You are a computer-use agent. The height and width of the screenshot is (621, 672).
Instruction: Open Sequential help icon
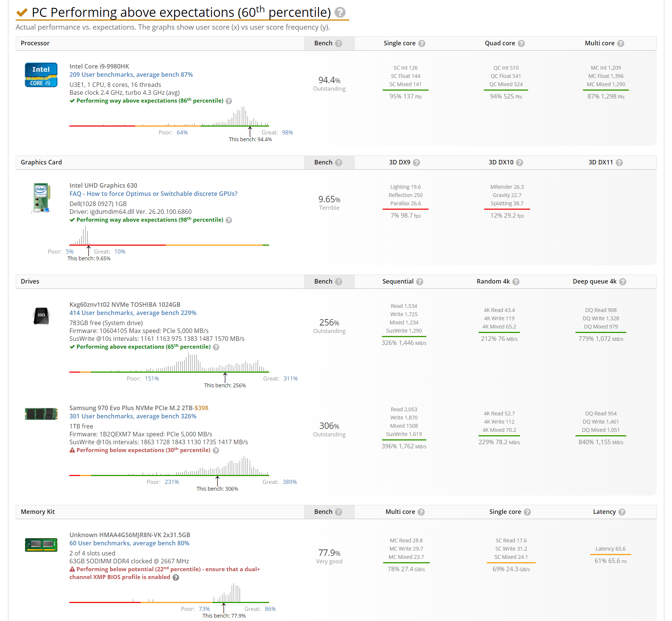pyautogui.click(x=420, y=282)
